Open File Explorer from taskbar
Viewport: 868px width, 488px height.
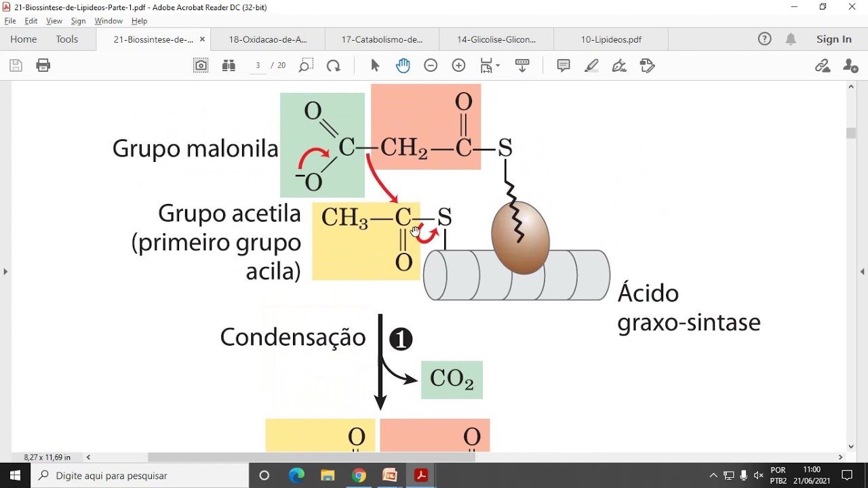[328, 476]
